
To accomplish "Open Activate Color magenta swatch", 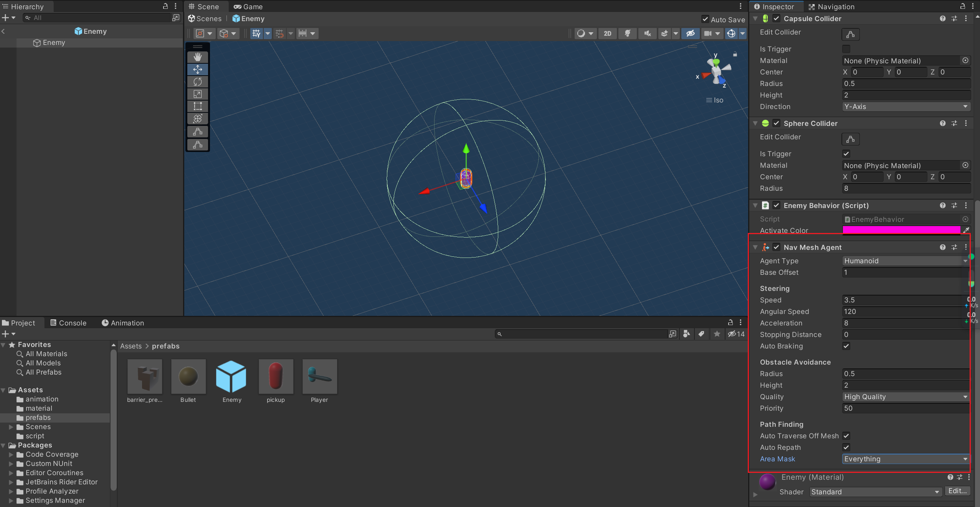I will (901, 230).
